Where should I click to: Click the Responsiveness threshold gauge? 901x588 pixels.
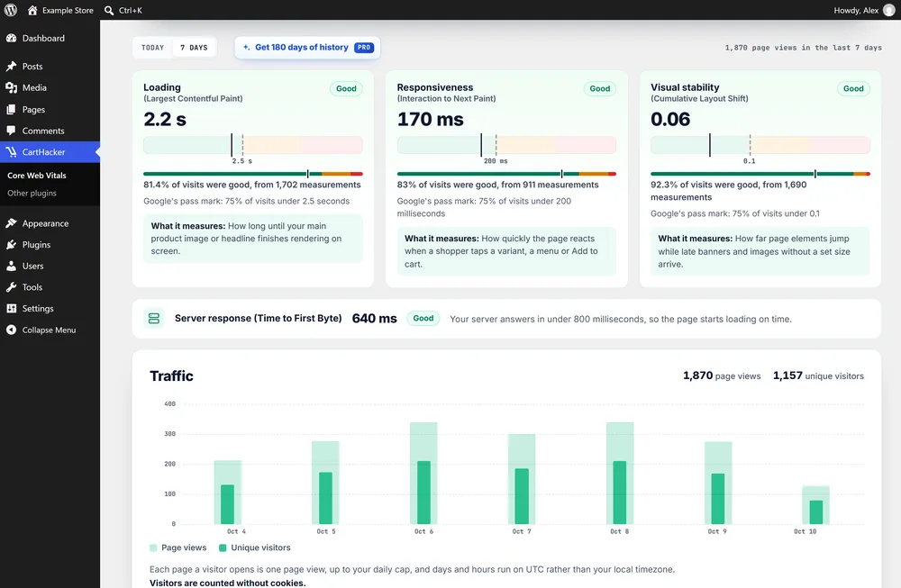click(x=506, y=145)
